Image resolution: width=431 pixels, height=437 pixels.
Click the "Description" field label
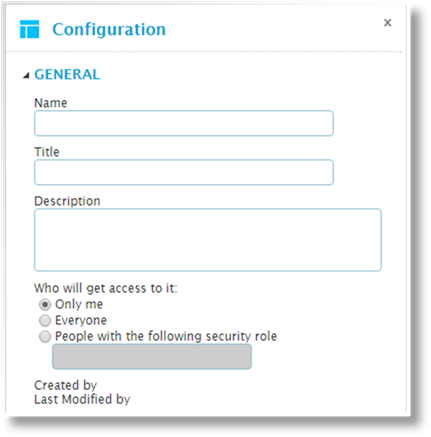67,201
